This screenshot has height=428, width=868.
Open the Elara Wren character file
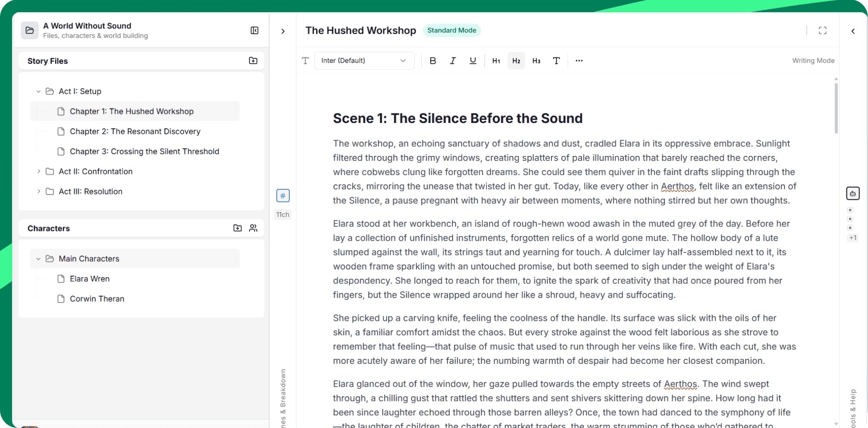90,279
